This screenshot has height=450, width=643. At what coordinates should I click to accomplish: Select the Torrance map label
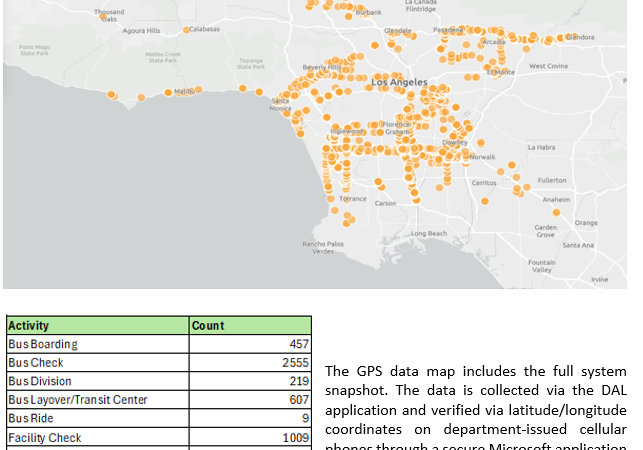[x=353, y=198]
